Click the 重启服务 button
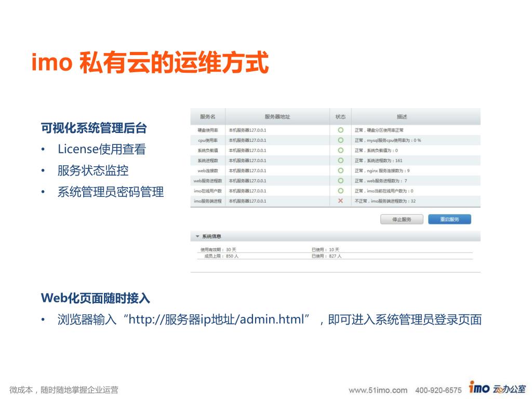The image size is (532, 399). coord(449,220)
